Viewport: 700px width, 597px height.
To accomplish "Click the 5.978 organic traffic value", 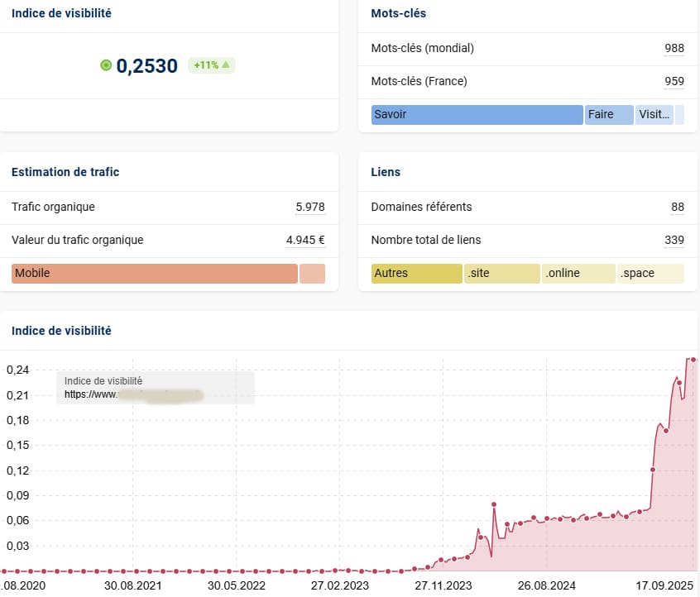I will (x=310, y=207).
